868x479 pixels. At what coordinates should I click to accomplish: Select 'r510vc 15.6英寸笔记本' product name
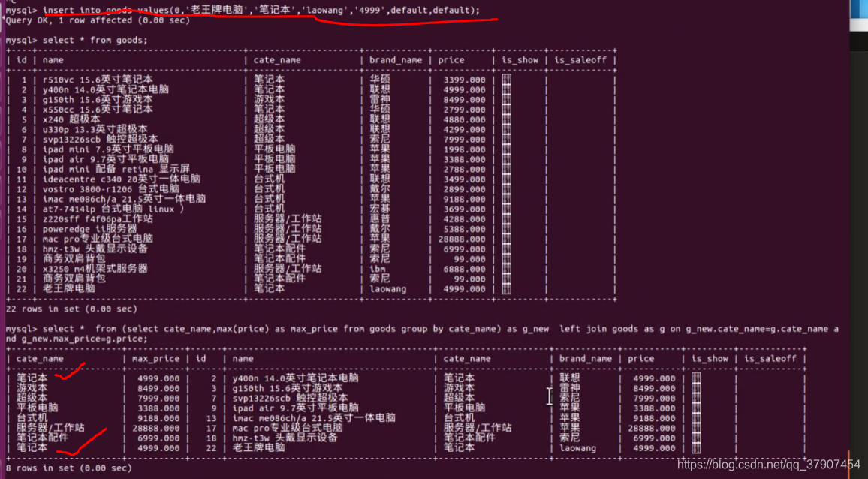(98, 79)
